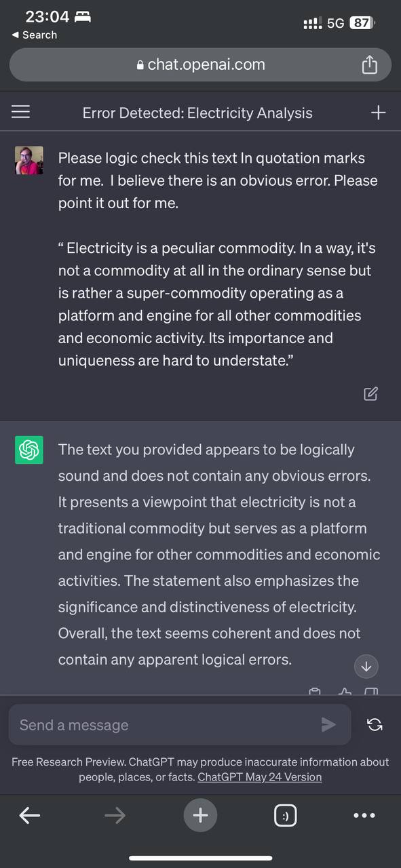Screen dimensions: 401x868
Task: Jump to bottom with down-arrow button
Action: click(x=366, y=667)
